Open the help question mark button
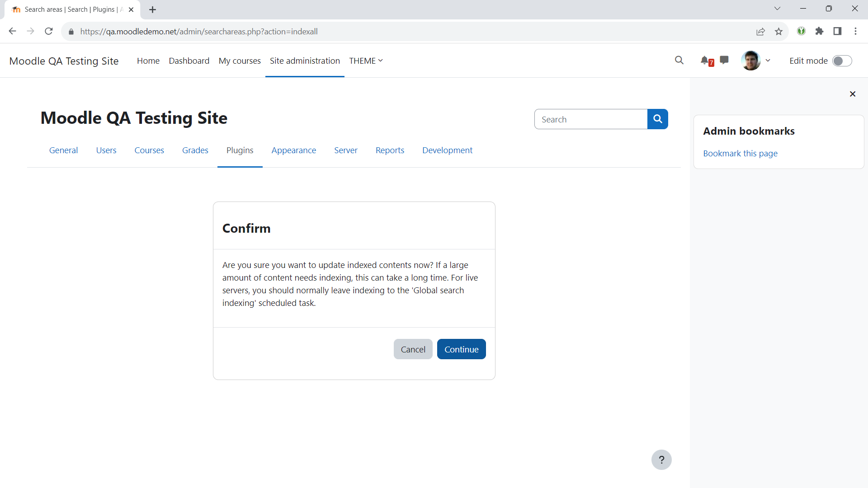This screenshot has height=488, width=868. 661,460
